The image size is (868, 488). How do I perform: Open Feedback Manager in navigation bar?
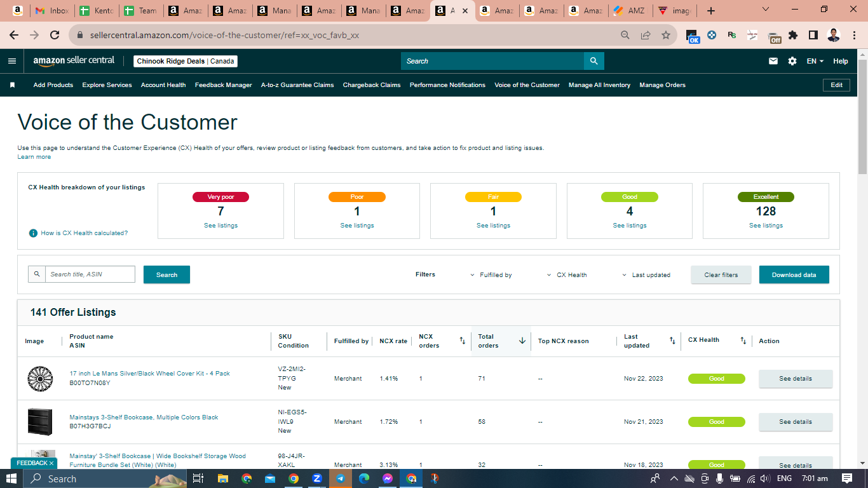(224, 85)
